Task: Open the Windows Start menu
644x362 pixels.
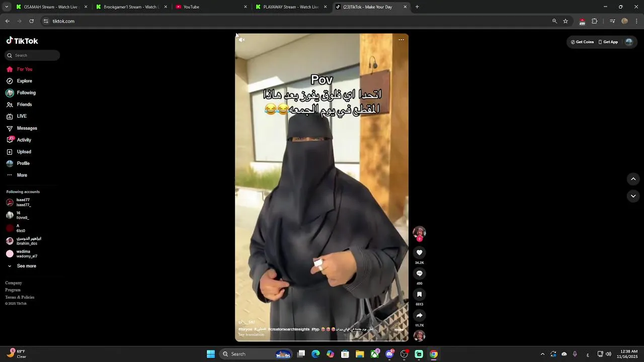Action: point(211,354)
